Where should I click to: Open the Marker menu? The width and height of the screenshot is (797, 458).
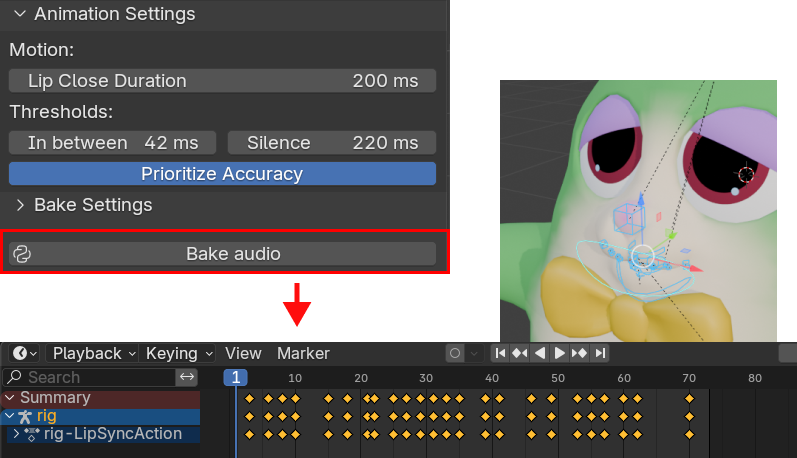[303, 353]
